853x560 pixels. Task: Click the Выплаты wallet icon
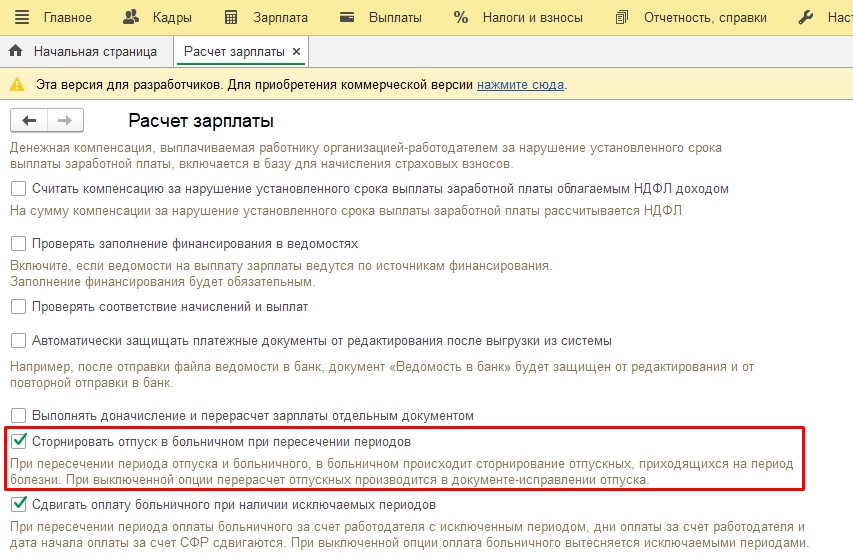click(x=347, y=17)
